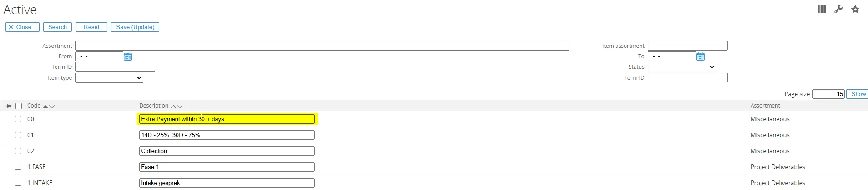Click the Assortment filter text field

[322, 46]
